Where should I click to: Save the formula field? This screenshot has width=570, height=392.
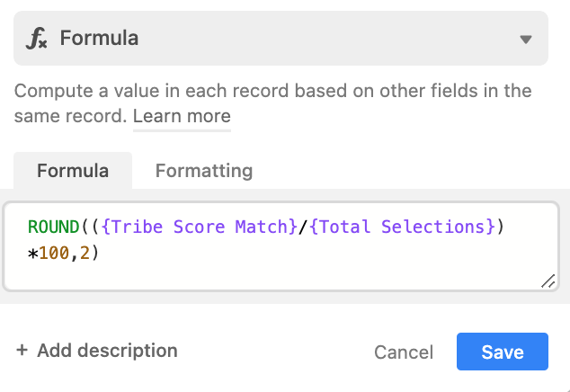click(x=503, y=352)
